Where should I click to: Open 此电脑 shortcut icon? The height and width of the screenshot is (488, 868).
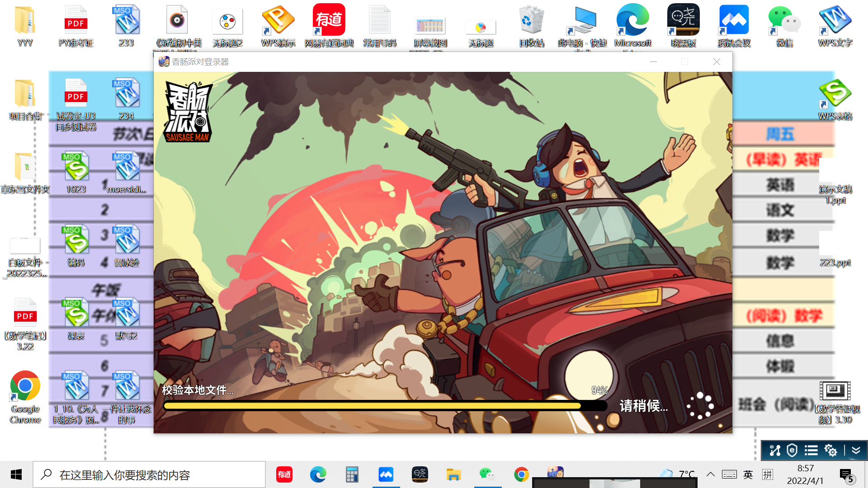click(x=582, y=26)
